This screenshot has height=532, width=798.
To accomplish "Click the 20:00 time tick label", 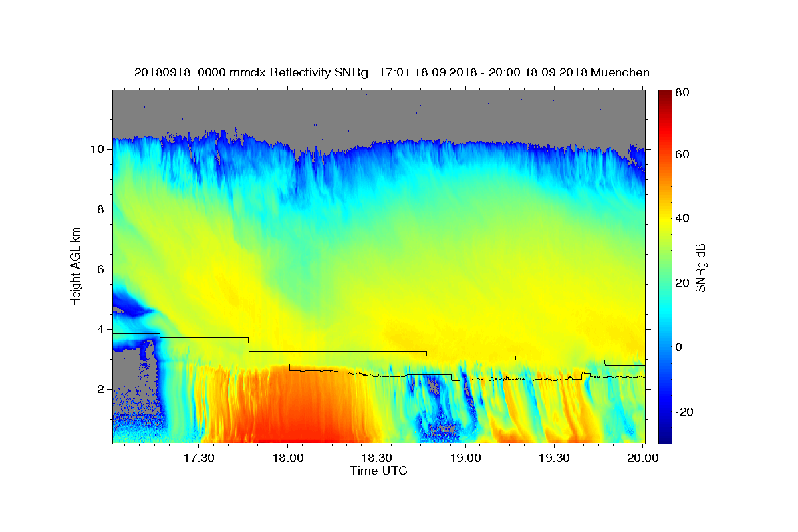I will click(x=642, y=458).
